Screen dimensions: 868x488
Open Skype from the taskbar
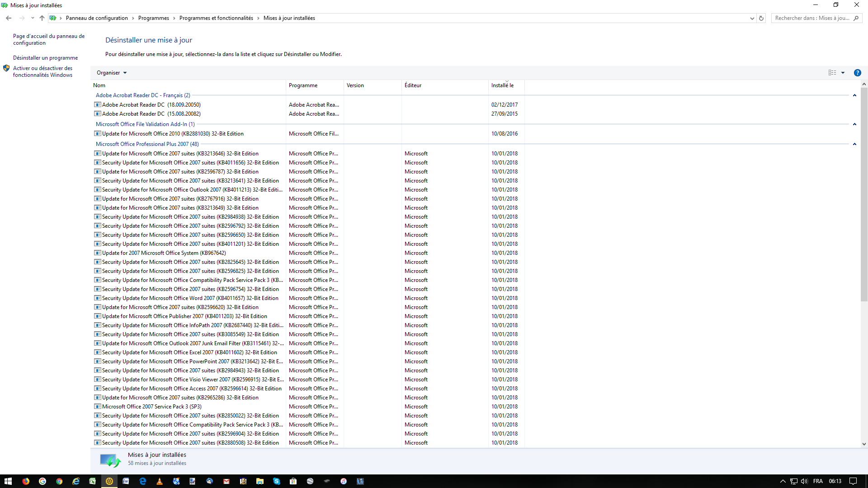[277, 481]
